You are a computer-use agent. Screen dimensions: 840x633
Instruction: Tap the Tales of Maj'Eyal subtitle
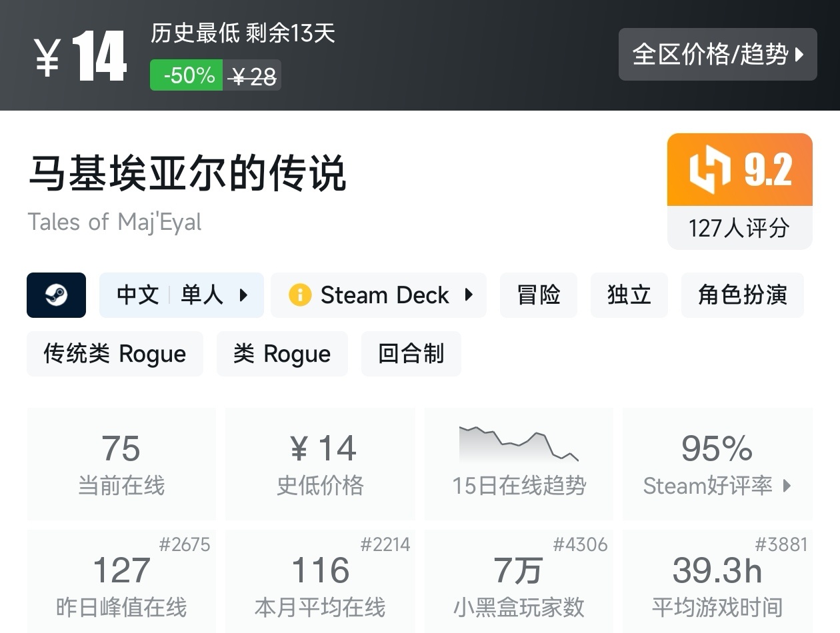pos(115,222)
